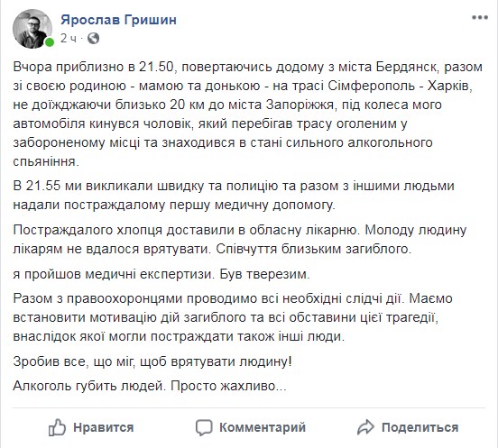This screenshot has width=498, height=448.
Task: Open the Ярослав Гришин profile name link
Action: [118, 20]
